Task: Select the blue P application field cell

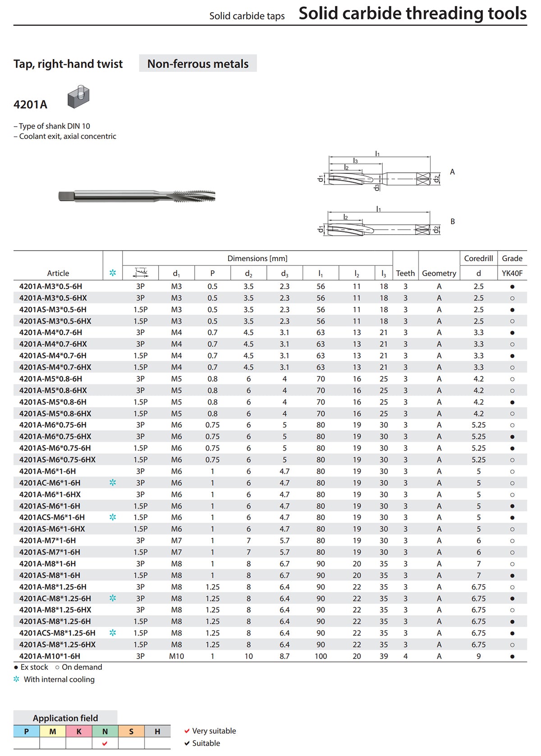Action: click(x=27, y=731)
